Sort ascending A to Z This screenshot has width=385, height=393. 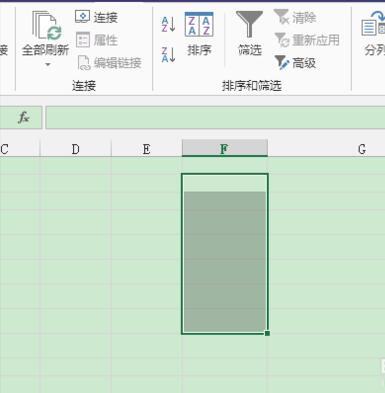[168, 24]
